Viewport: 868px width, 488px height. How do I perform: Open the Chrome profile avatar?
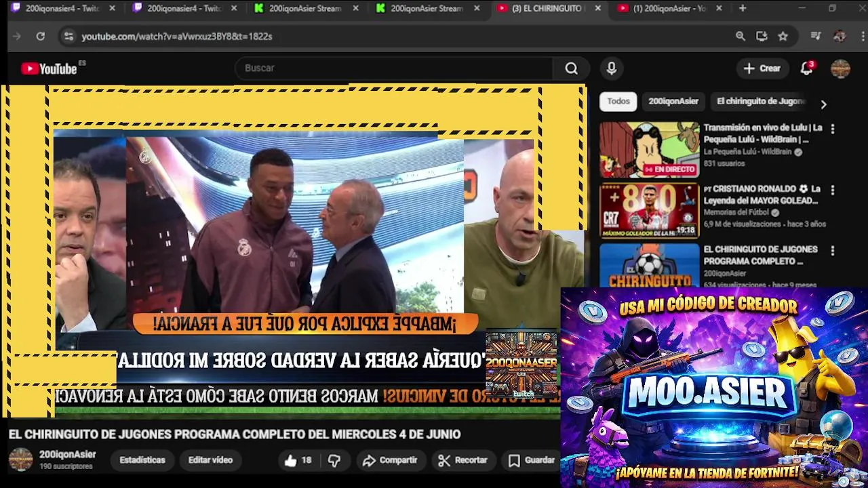pyautogui.click(x=840, y=37)
